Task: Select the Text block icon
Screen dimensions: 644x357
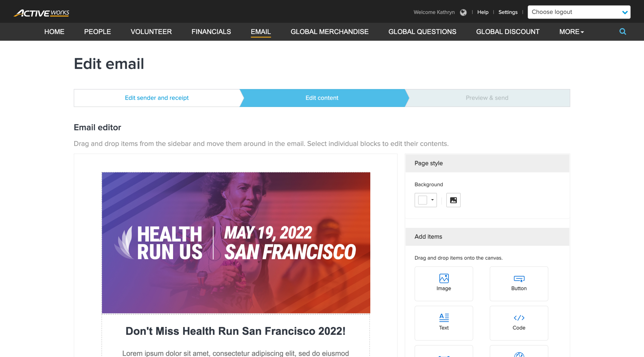Action: [444, 323]
